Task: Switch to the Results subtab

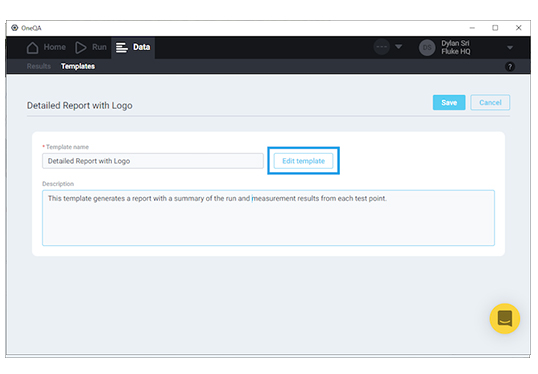Action: [x=39, y=66]
